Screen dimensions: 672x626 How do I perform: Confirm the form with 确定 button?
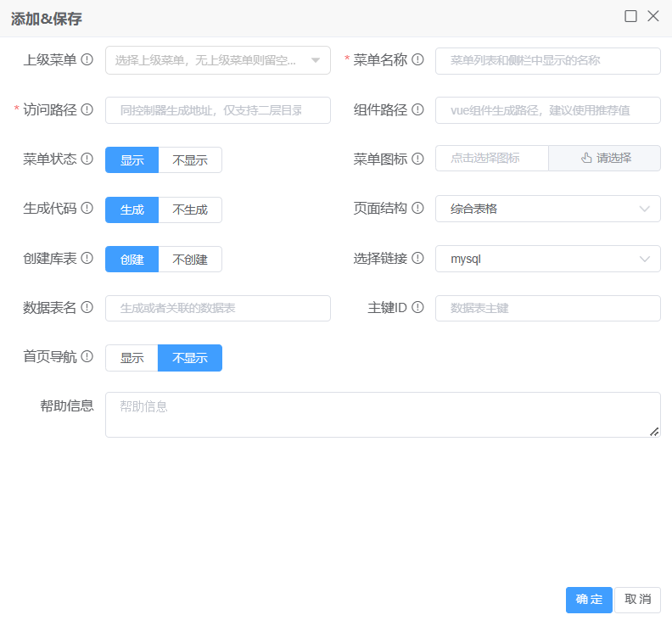[x=589, y=600]
